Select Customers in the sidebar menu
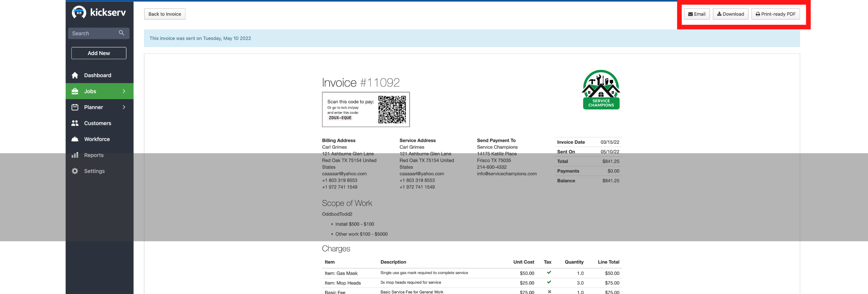 tap(97, 123)
